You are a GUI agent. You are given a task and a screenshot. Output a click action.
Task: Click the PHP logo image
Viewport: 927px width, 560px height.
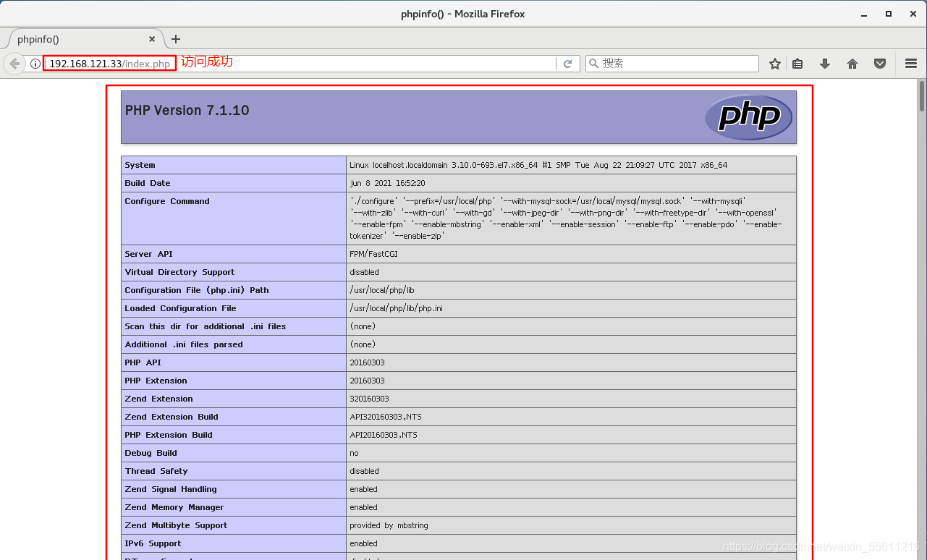748,116
